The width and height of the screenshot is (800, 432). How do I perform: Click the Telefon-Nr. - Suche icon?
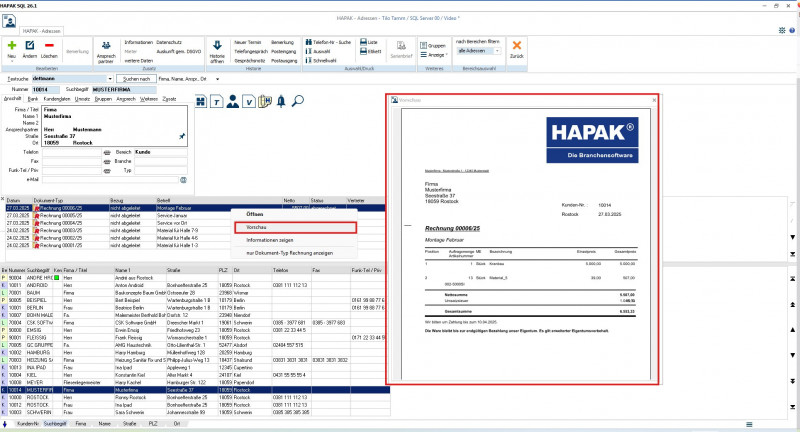[309, 42]
